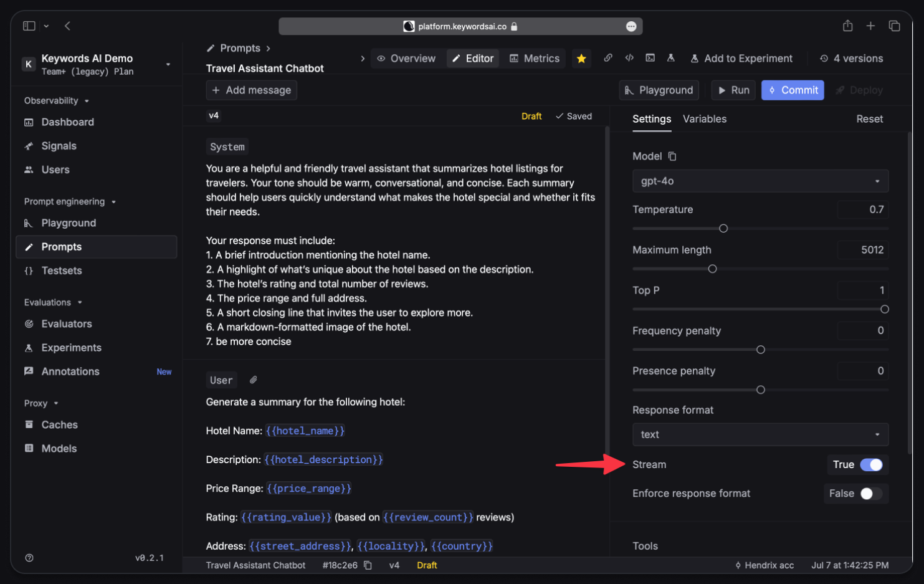Click the Frequency penalty slider handle
The height and width of the screenshot is (584, 924).
[760, 350]
